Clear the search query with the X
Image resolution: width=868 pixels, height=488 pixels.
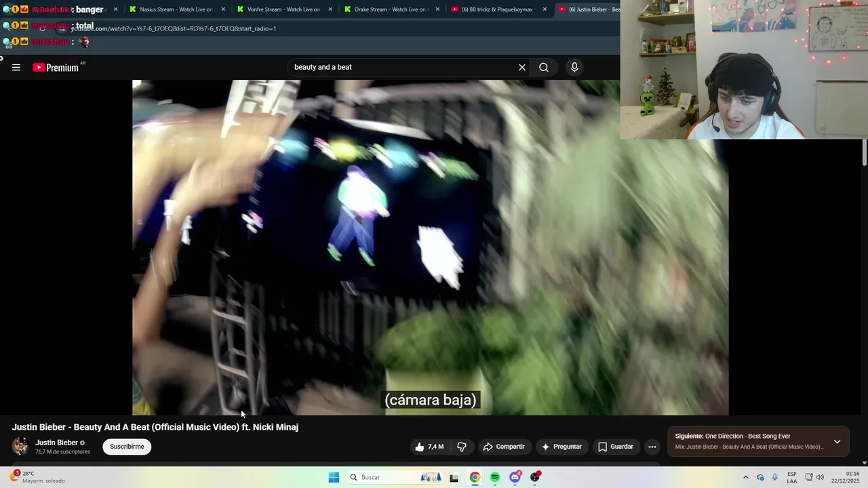pos(522,67)
